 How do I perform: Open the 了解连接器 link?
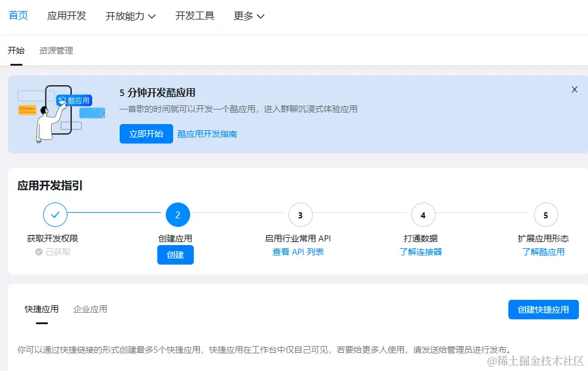[x=420, y=252]
